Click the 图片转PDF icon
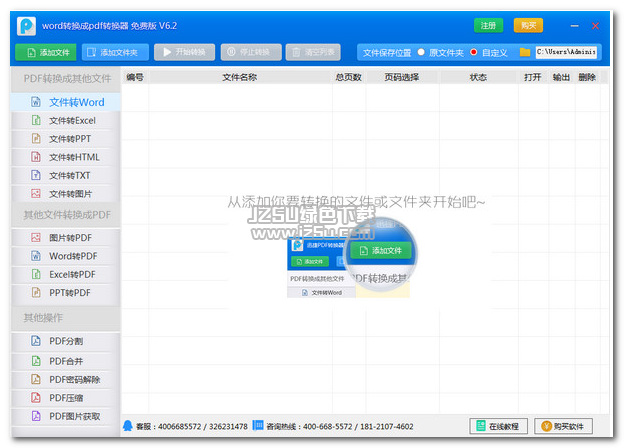The image size is (624, 448). click(36, 238)
